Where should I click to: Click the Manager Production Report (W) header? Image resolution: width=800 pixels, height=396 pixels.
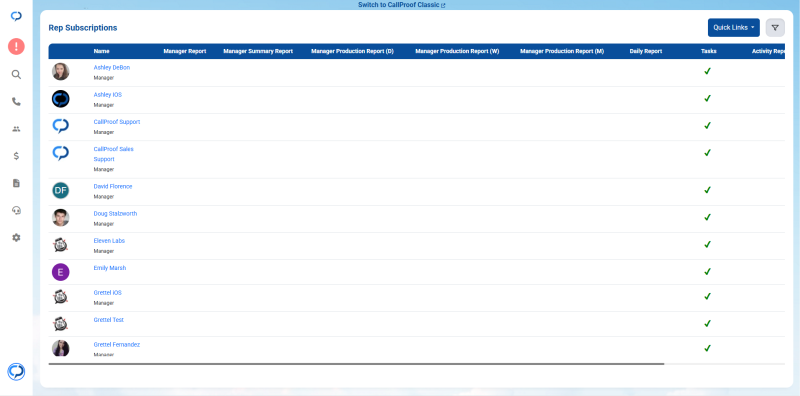pos(457,52)
